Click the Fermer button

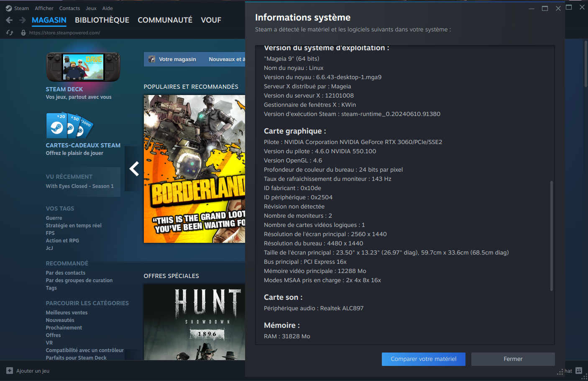513,359
